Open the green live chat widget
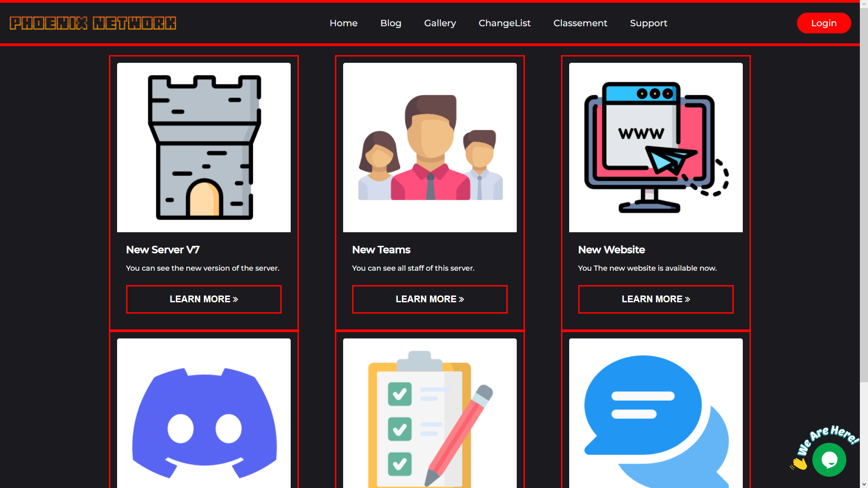Image resolution: width=868 pixels, height=488 pixels. pos(830,460)
